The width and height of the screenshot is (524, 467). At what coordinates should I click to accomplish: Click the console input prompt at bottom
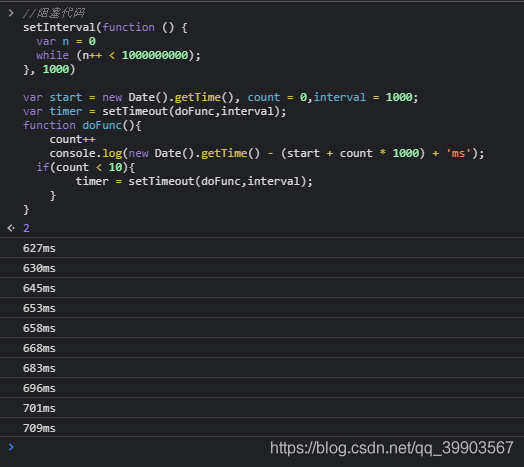(x=262, y=447)
